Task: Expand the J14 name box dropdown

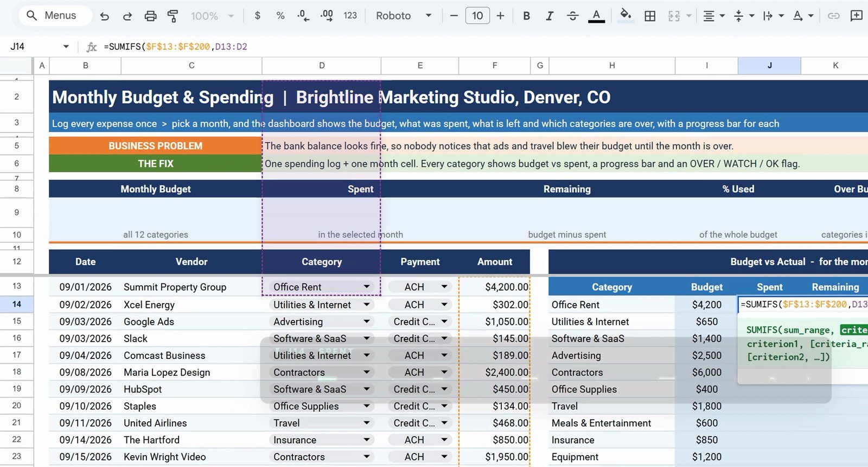Action: coord(66,47)
